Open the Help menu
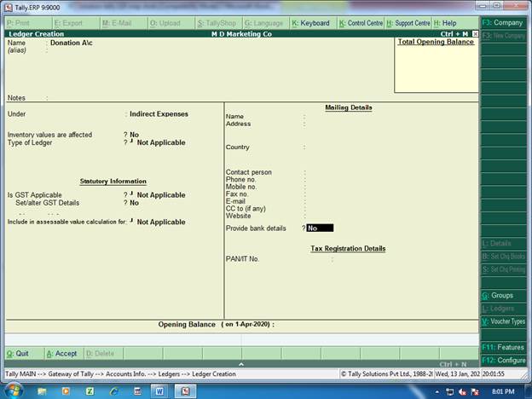 [x=445, y=23]
